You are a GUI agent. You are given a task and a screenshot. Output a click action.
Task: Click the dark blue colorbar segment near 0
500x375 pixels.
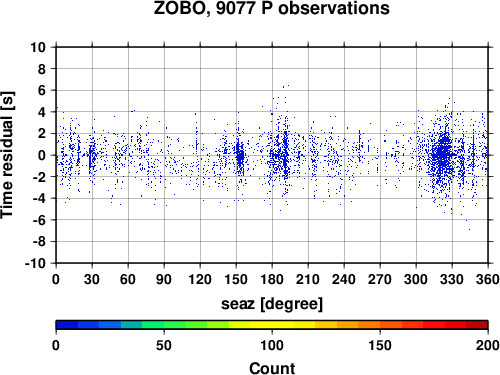[x=67, y=325]
